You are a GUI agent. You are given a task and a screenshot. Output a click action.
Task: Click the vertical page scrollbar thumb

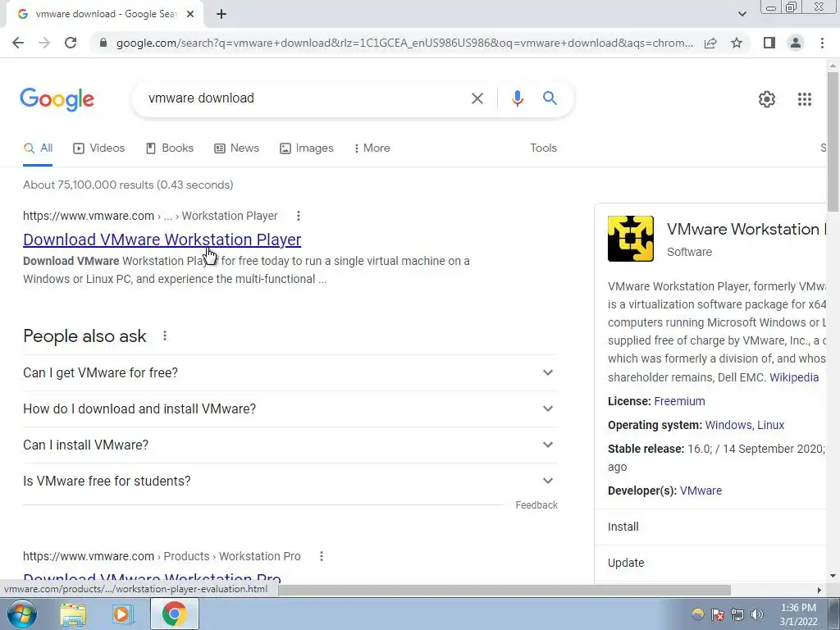click(x=833, y=141)
